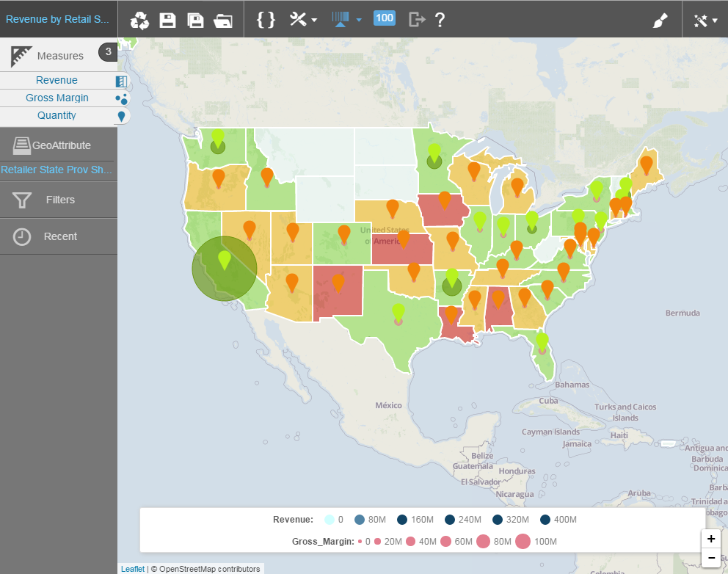Zoom in the map with plus button
The height and width of the screenshot is (574, 728).
711,539
